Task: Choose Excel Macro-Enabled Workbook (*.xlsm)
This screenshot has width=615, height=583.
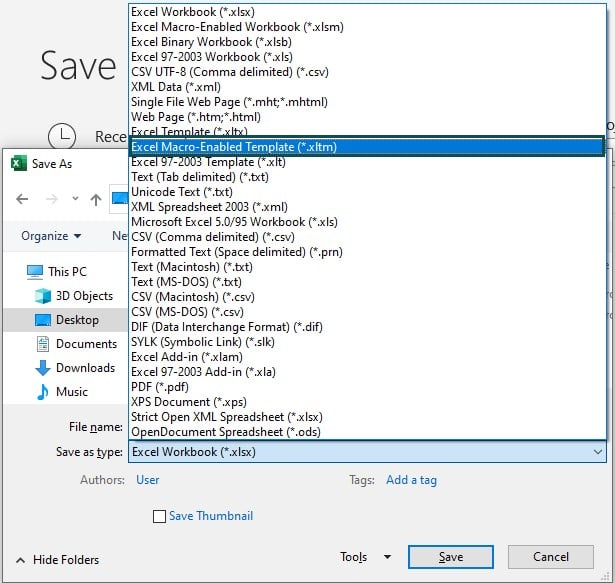Action: tap(367, 27)
